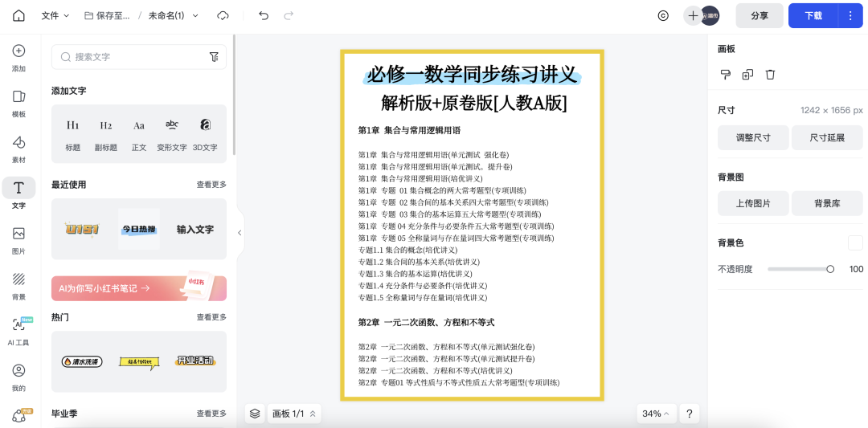The image size is (868, 428).
Task: Open download options with three-dot button
Action: pos(850,15)
